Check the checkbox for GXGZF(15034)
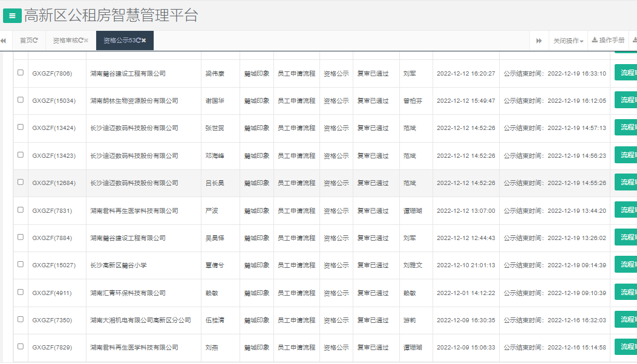Screen dimensions: 637x364 [20, 100]
